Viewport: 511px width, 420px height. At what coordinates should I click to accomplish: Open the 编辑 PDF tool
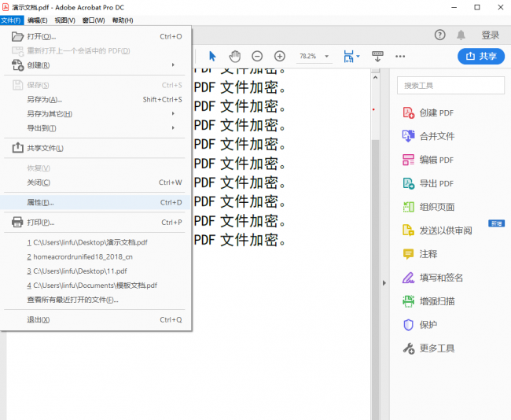(x=428, y=160)
